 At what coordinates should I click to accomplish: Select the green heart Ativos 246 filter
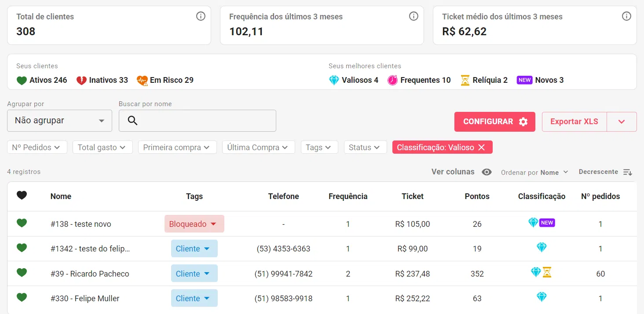[42, 80]
